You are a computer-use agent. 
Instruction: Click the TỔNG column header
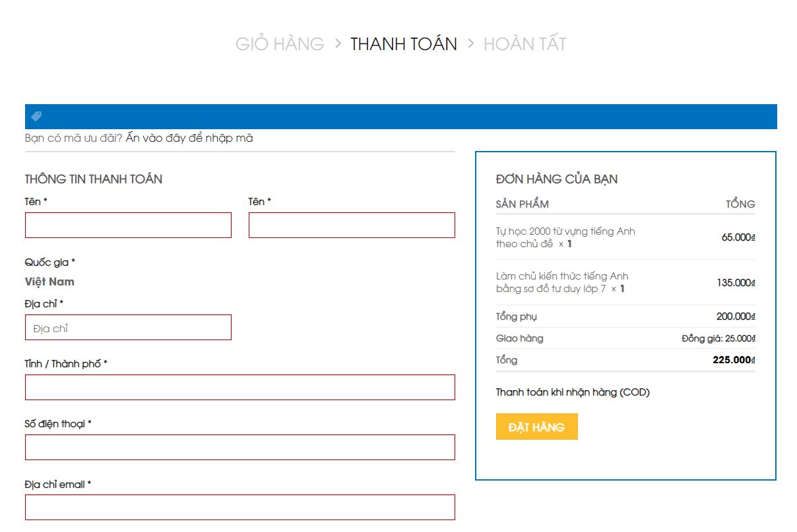740,204
